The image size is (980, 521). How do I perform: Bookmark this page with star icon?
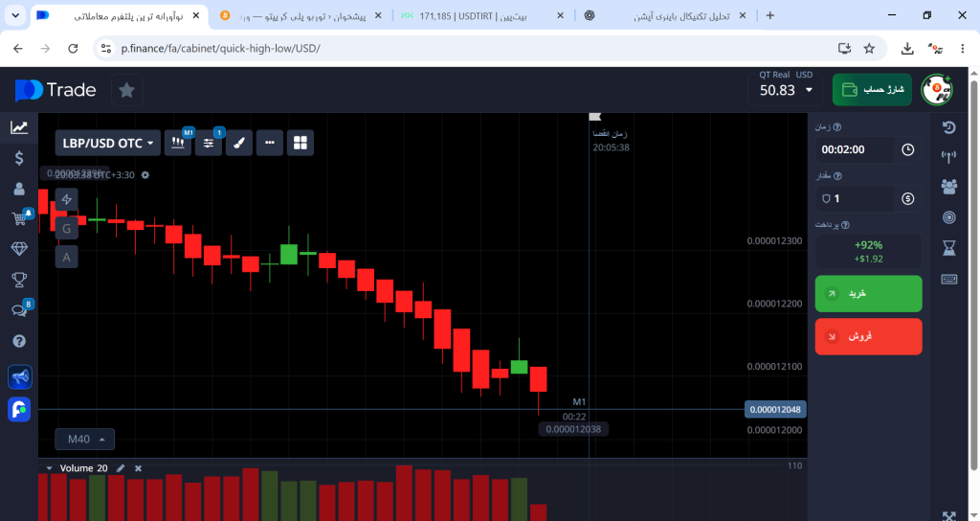coord(869,48)
